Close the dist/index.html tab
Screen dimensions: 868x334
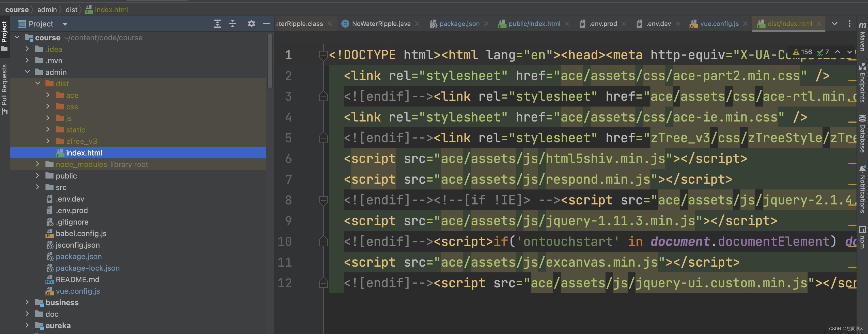[819, 24]
